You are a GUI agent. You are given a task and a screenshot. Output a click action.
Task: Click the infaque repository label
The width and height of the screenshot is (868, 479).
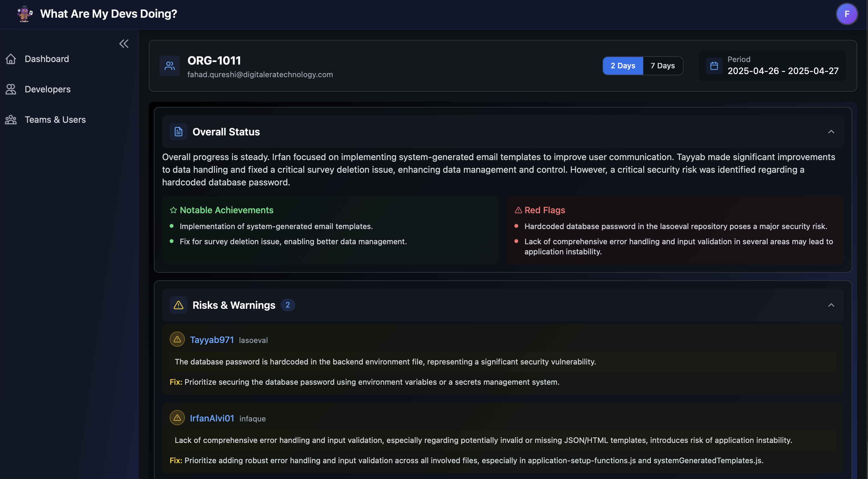253,419
